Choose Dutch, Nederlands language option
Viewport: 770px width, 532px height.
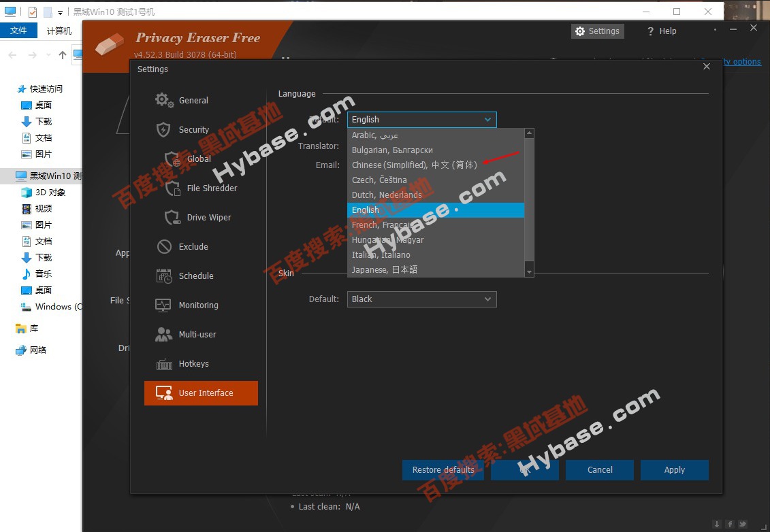(436, 195)
